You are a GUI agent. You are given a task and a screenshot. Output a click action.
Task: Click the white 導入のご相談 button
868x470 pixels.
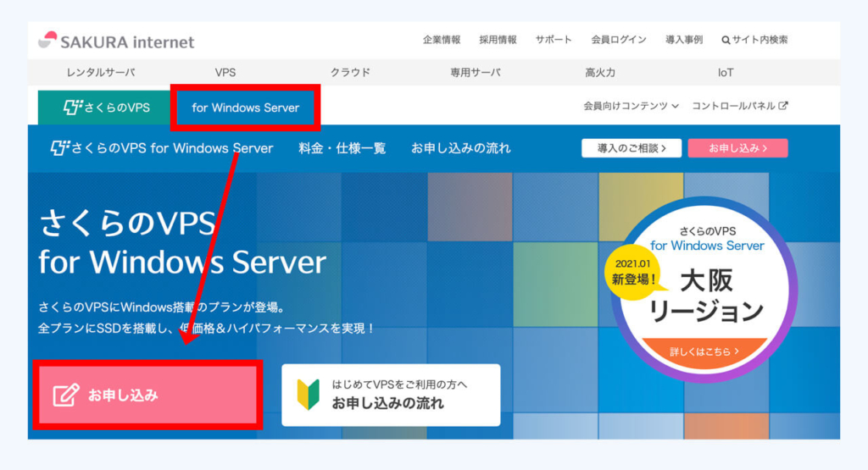coord(632,148)
